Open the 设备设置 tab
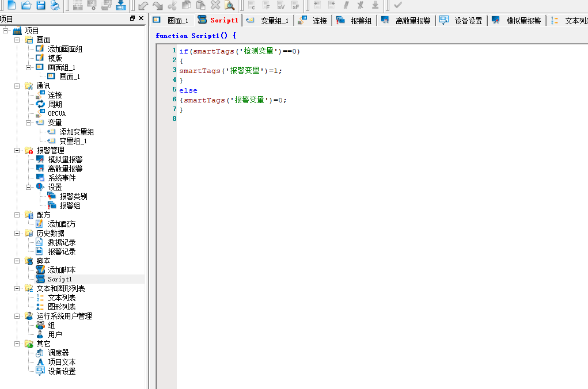This screenshot has width=588, height=389. coord(461,21)
